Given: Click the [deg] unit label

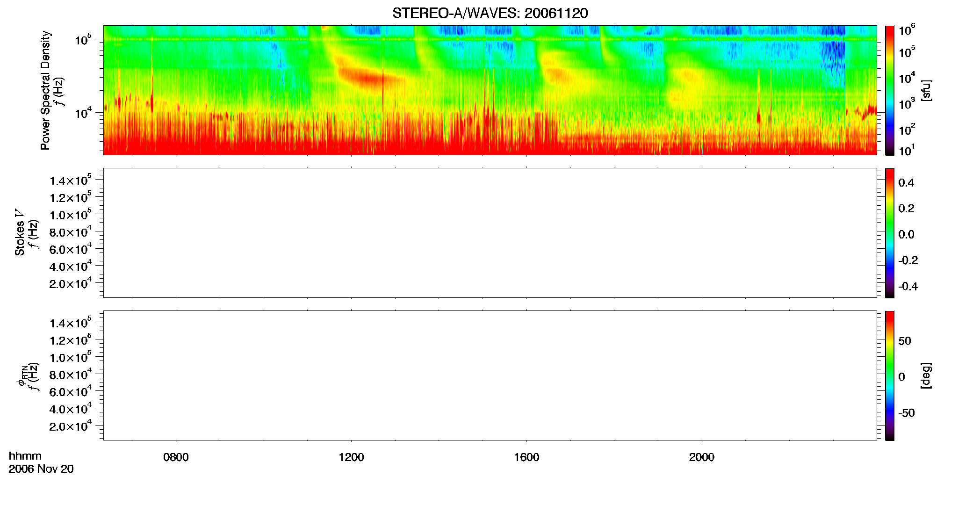Looking at the screenshot, I should tap(926, 375).
